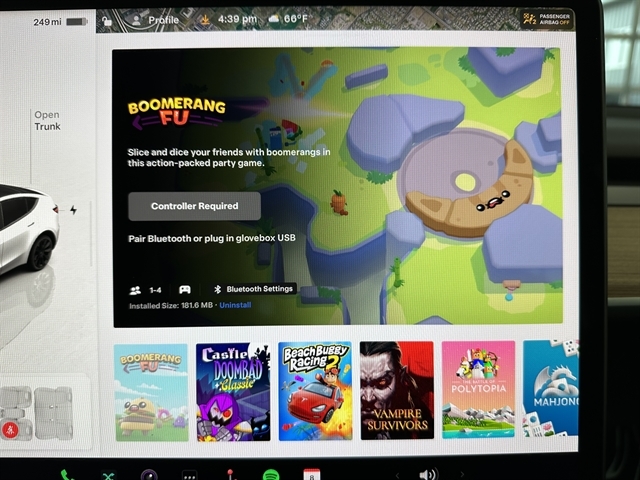Image resolution: width=640 pixels, height=480 pixels.
Task: Open Bluetooth Settings
Action: (x=254, y=289)
